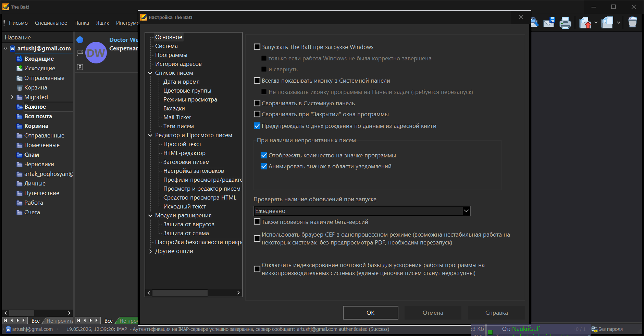Image resolution: width=644 pixels, height=336 pixels.
Task: Uncheck birthday warning from address book option
Action: pos(257,126)
